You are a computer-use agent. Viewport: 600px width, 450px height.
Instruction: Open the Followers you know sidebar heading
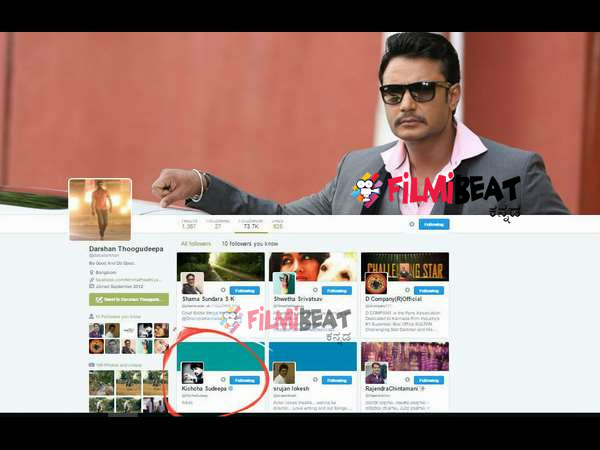click(x=118, y=316)
